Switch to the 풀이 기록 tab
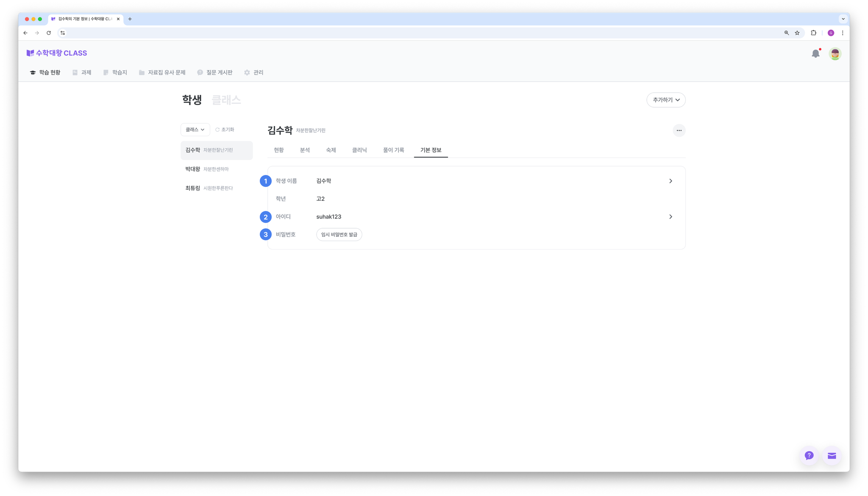 pos(394,150)
